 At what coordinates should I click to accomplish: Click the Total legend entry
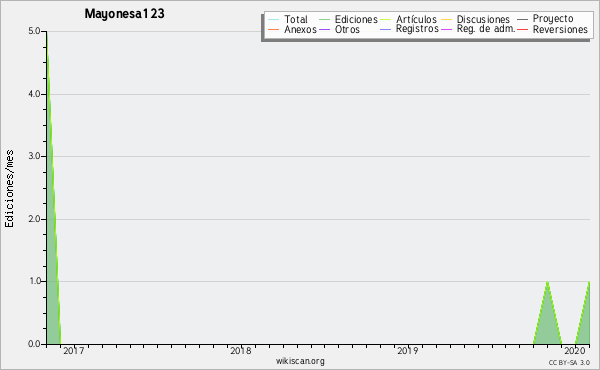288,19
